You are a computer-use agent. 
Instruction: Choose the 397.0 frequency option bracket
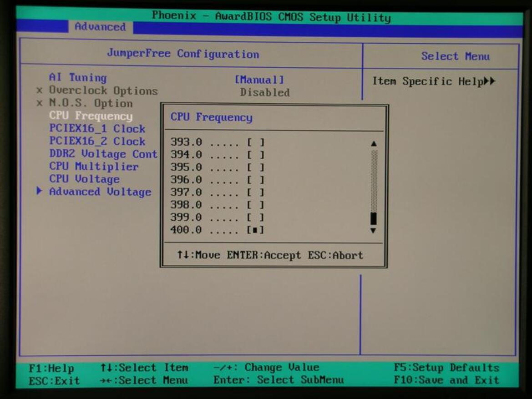255,192
